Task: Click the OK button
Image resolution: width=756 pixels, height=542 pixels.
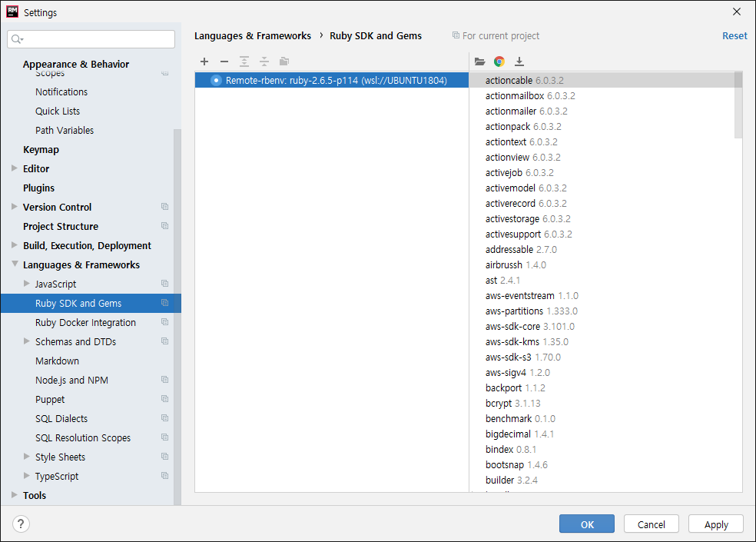Action: [587, 524]
